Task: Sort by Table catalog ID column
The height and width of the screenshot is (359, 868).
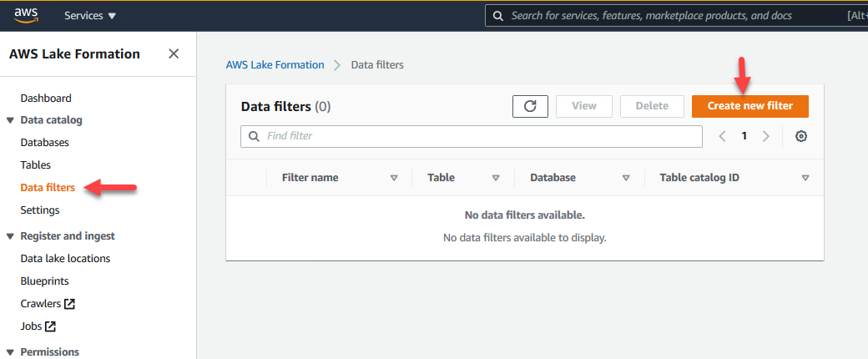Action: [x=805, y=178]
